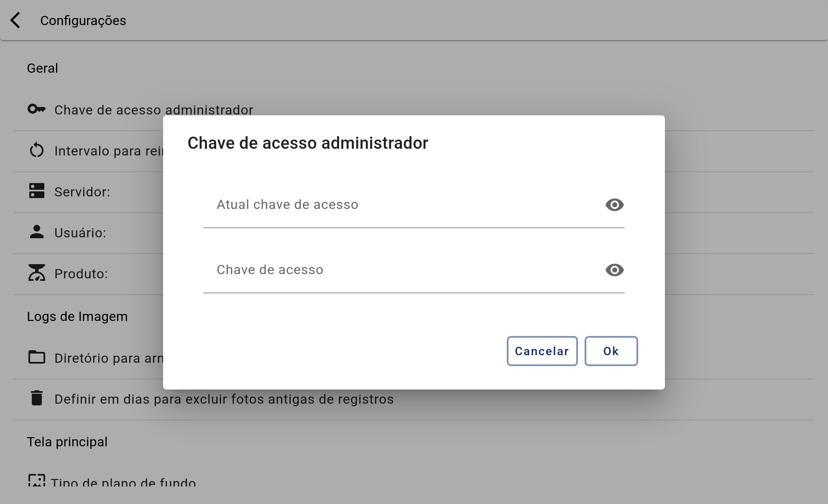Show the Atual chave de acesso password
828x504 pixels.
(x=614, y=205)
